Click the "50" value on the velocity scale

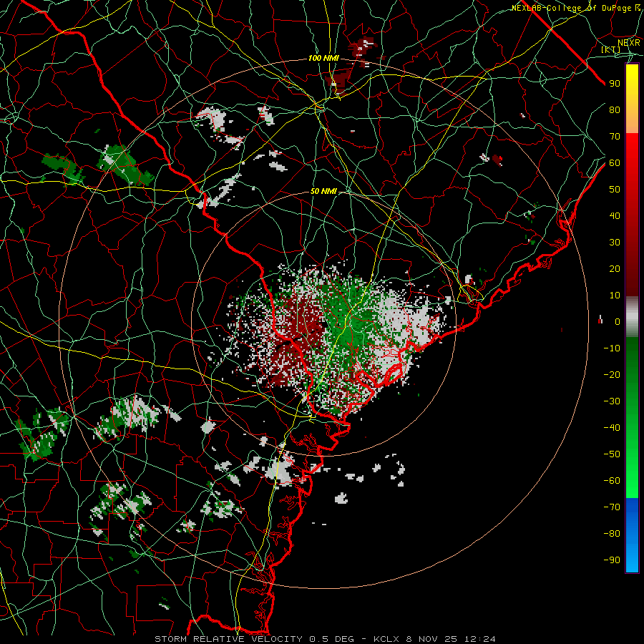[x=615, y=190]
